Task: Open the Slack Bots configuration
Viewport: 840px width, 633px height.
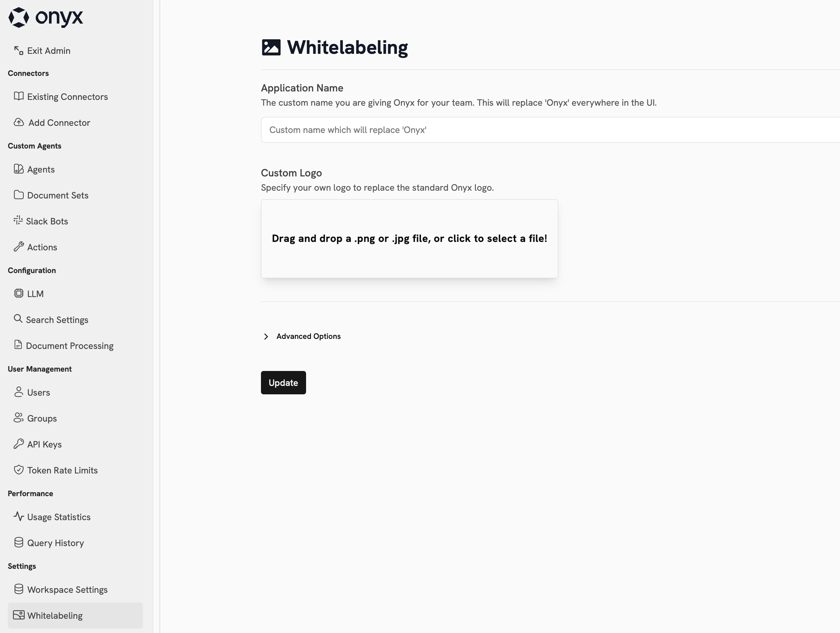Action: [47, 221]
